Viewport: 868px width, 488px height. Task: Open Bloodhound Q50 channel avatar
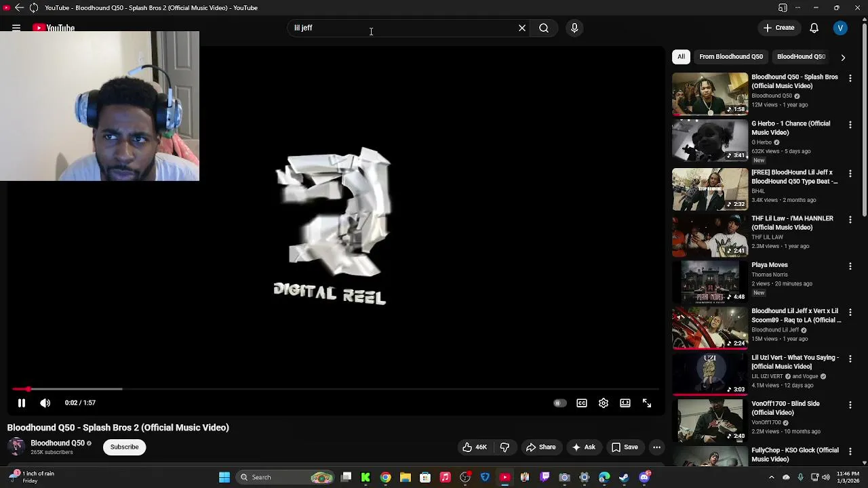tap(16, 447)
